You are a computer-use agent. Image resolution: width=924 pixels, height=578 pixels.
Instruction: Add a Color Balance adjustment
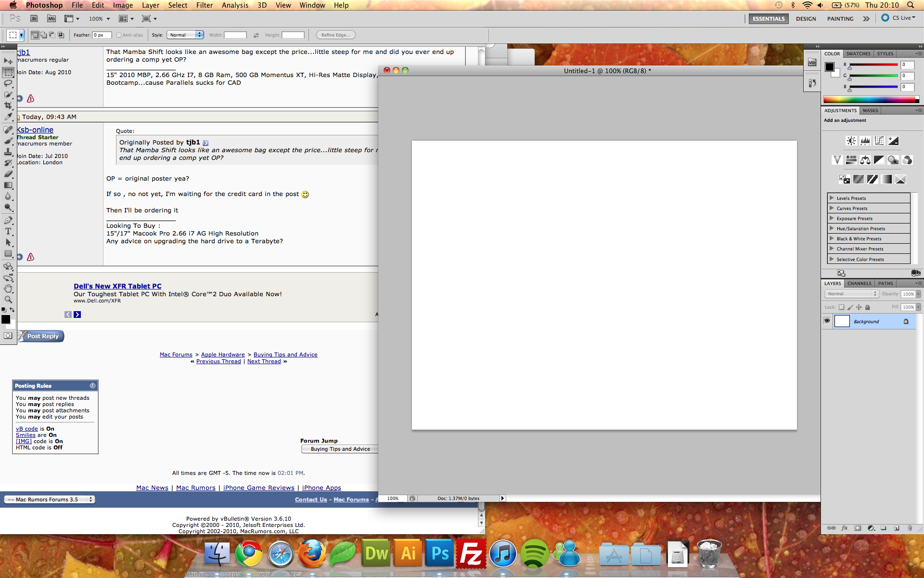point(865,160)
